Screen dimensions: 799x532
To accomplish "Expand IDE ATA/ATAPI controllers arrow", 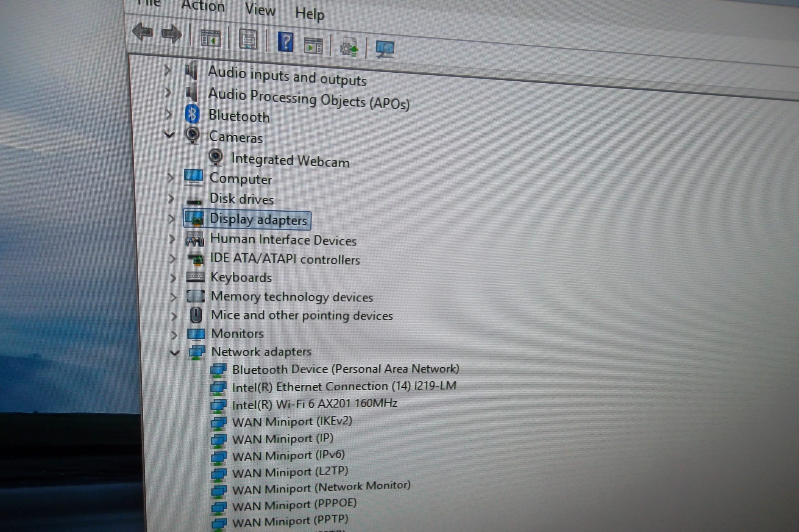I will [x=172, y=259].
